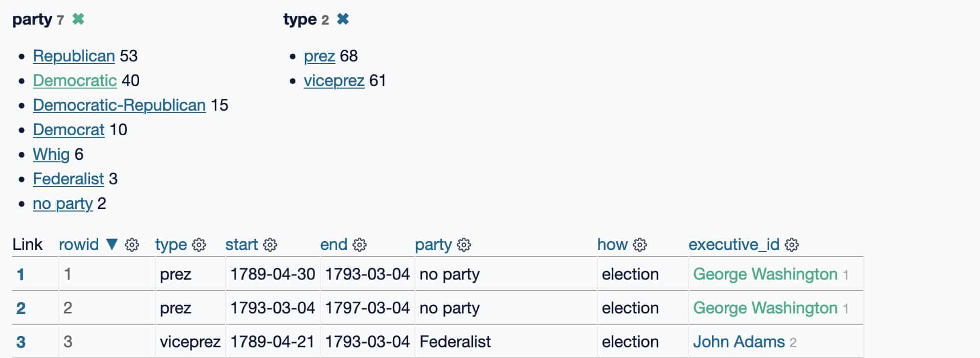This screenshot has height=358, width=980.
Task: Open the Democratic-Republican facet filter
Action: pos(118,105)
